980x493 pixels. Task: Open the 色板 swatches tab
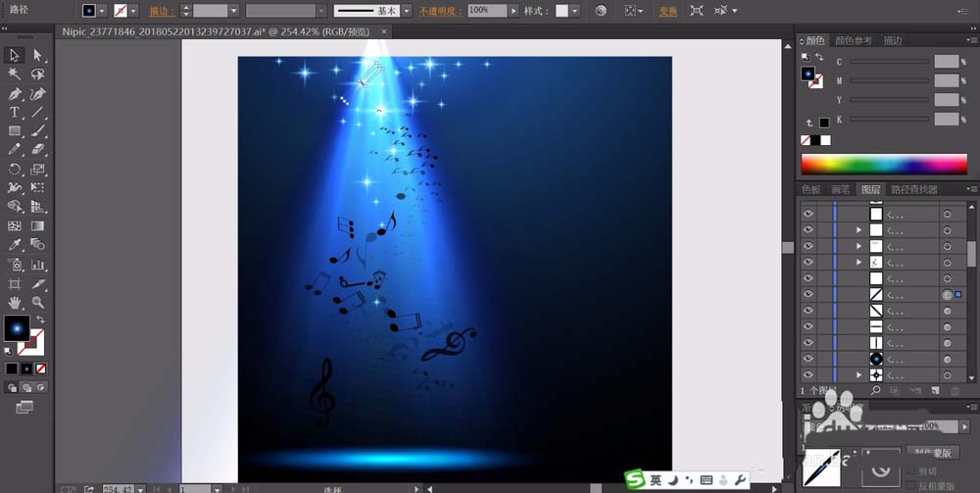click(811, 189)
